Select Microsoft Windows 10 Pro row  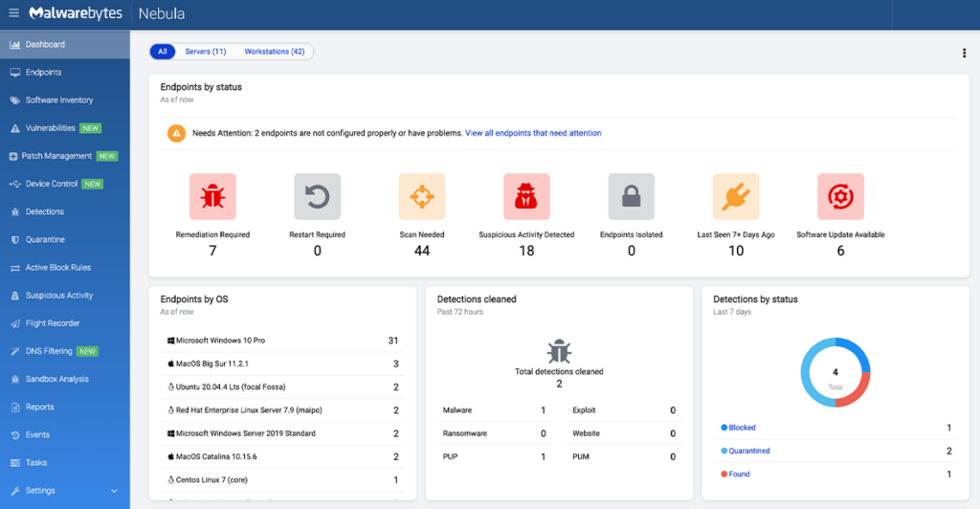point(282,341)
